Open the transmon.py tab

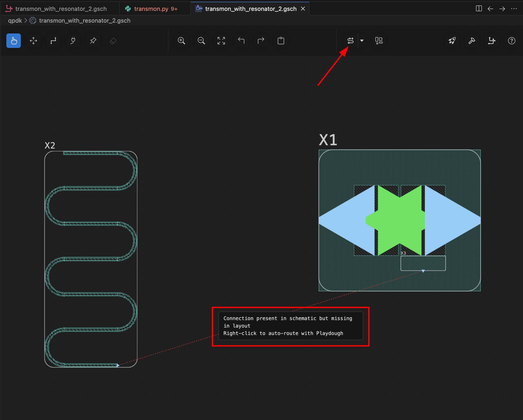point(155,9)
